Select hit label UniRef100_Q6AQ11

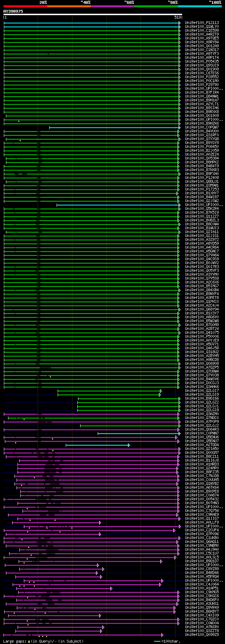tap(202, 542)
